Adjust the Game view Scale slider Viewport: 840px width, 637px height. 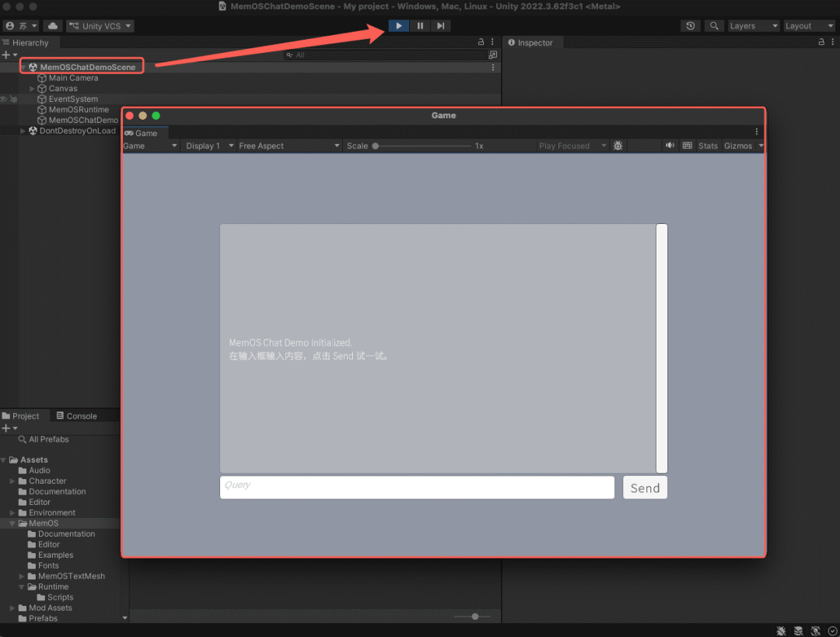click(376, 145)
